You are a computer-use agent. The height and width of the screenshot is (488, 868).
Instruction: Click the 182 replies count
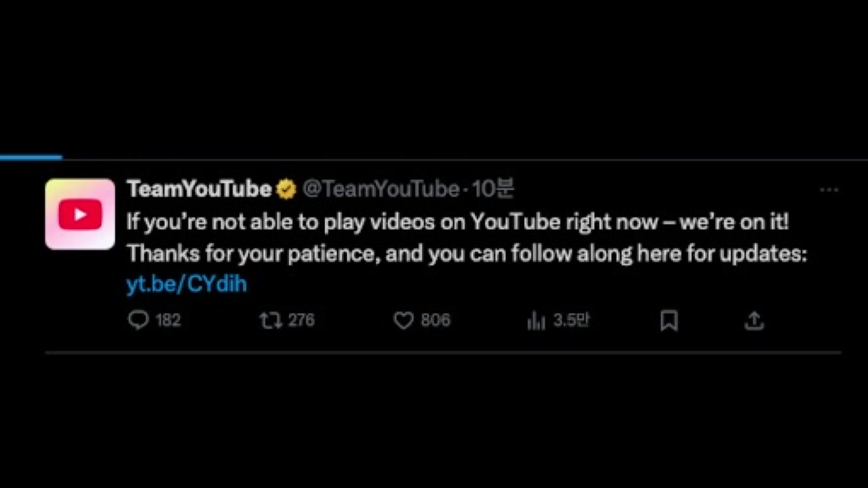pos(168,320)
